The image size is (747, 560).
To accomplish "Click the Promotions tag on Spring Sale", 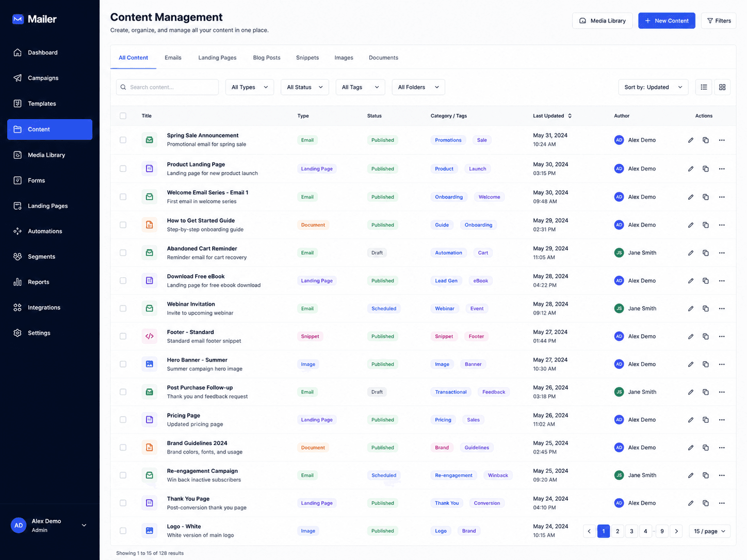I will point(448,140).
